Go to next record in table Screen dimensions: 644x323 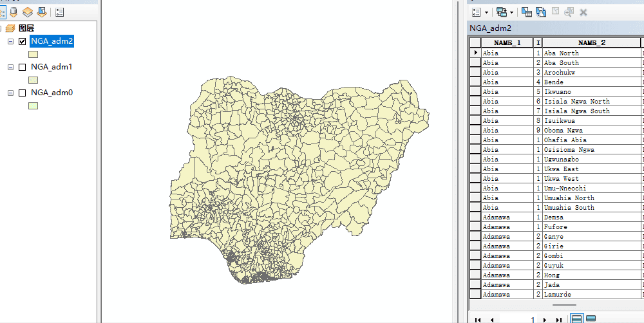(x=545, y=320)
